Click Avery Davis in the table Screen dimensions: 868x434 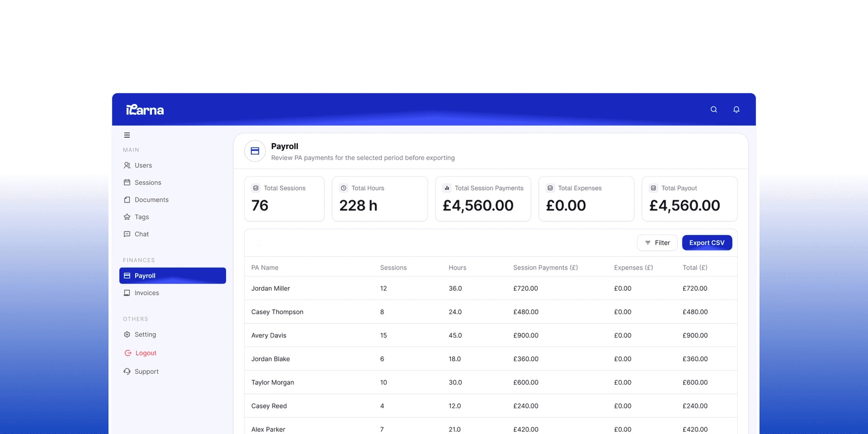click(269, 336)
